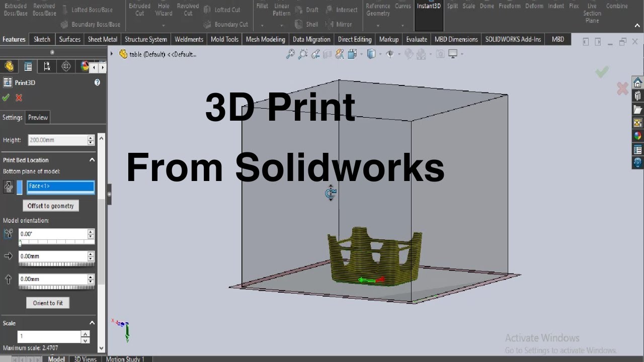644x362 pixels.
Task: Click the View Settings monitor icon
Action: coord(453,54)
